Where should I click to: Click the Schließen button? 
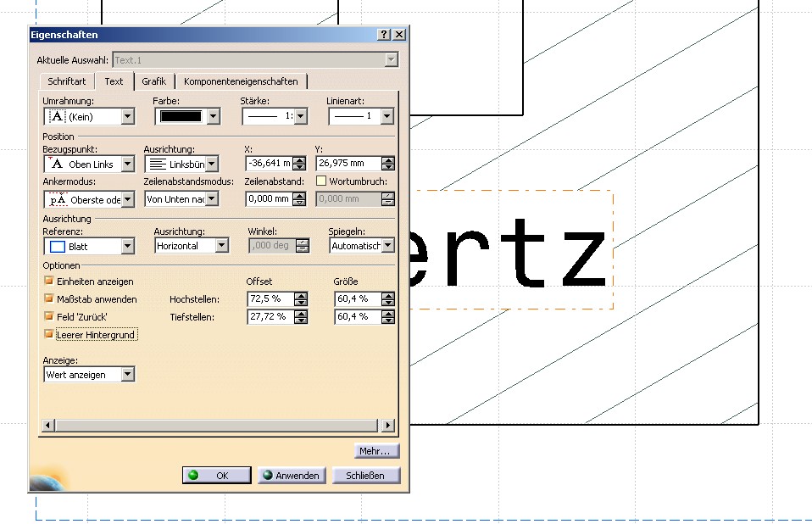click(365, 476)
